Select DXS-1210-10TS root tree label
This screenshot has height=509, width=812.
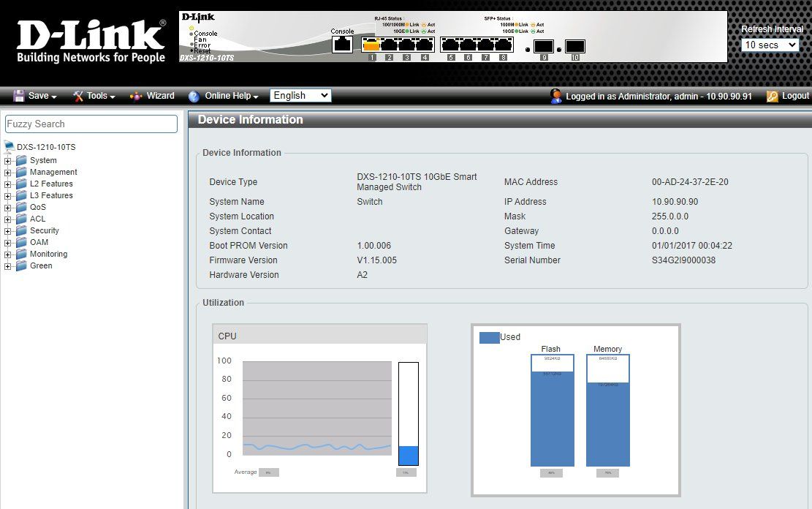click(46, 147)
